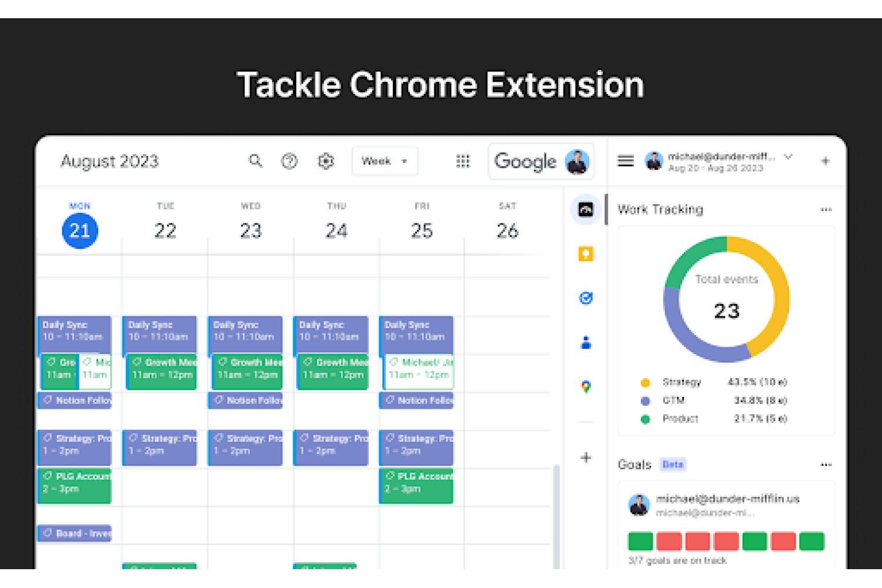
Task: Select Tuesday 22 date
Action: coord(165,230)
